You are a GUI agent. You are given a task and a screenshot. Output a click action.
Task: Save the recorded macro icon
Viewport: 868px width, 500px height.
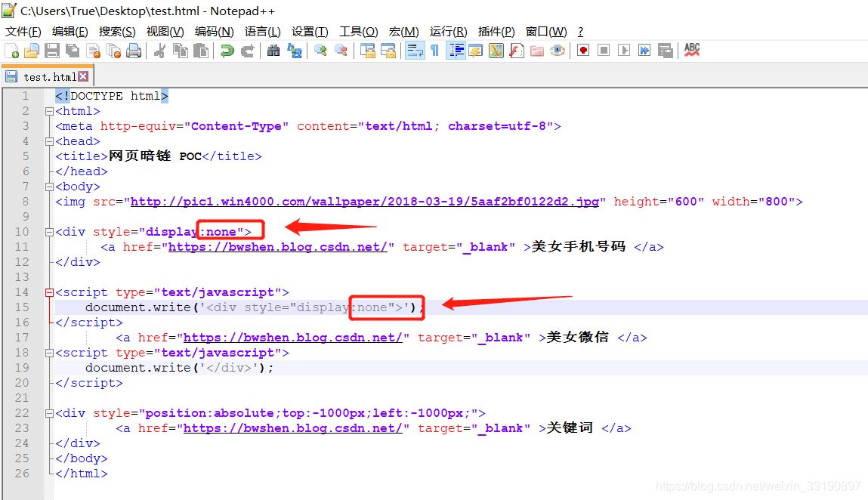[666, 51]
